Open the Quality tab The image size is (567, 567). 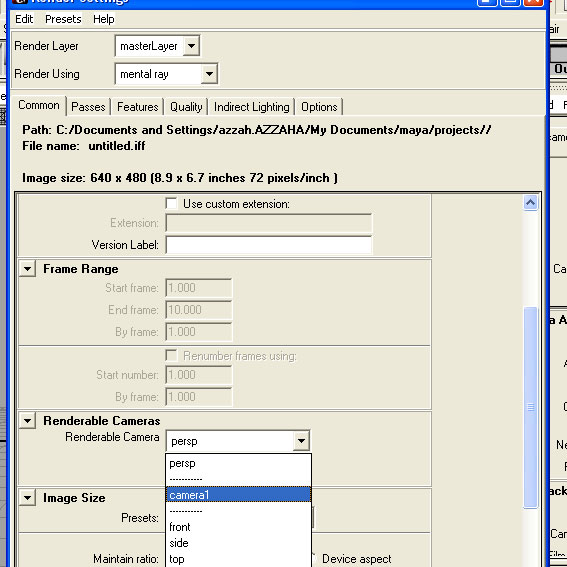point(186,107)
